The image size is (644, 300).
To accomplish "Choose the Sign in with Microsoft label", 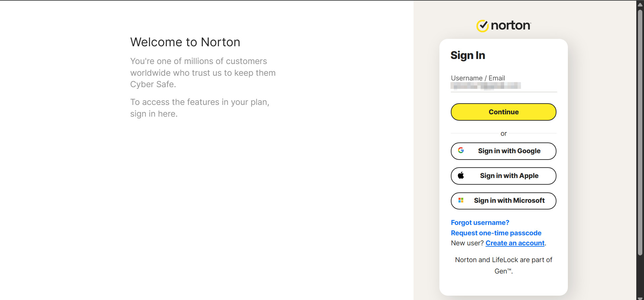I will click(509, 200).
